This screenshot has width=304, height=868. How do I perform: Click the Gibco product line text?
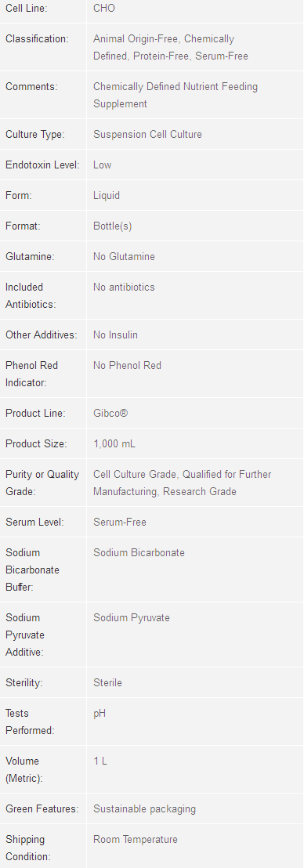(110, 413)
